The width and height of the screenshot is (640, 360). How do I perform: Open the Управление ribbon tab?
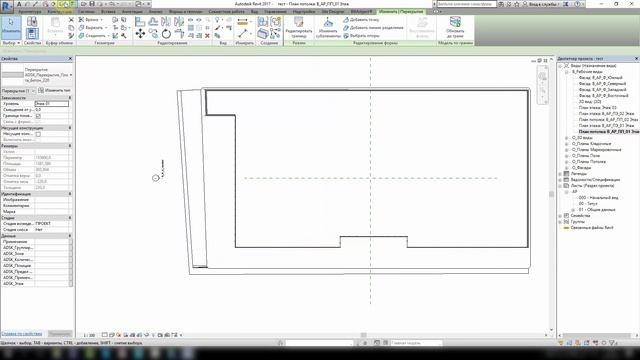(x=276, y=12)
